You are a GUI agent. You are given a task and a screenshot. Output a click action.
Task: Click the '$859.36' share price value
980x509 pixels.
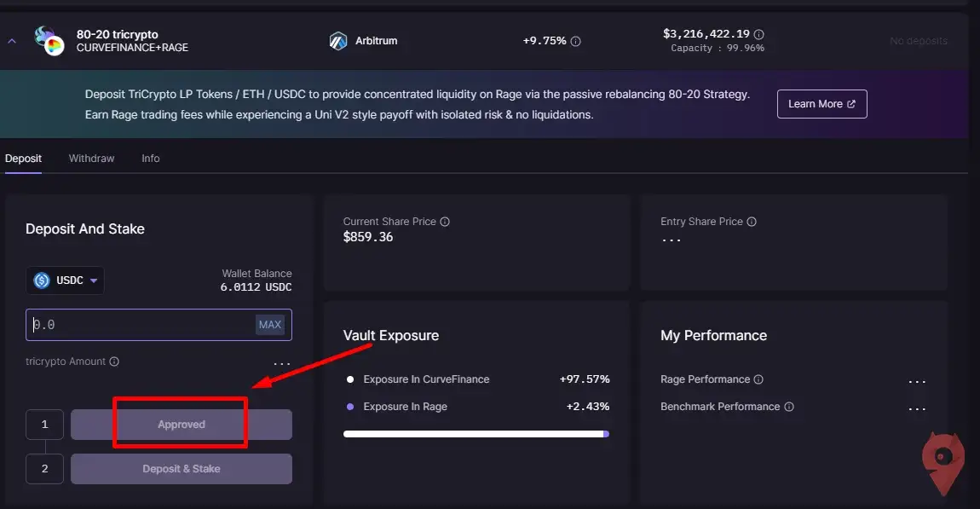click(x=368, y=237)
